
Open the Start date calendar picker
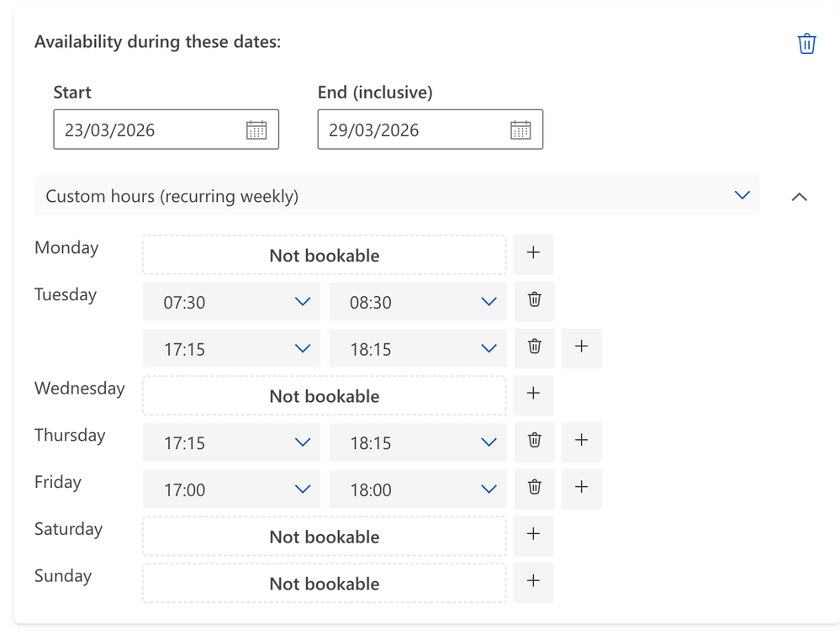[x=256, y=130]
